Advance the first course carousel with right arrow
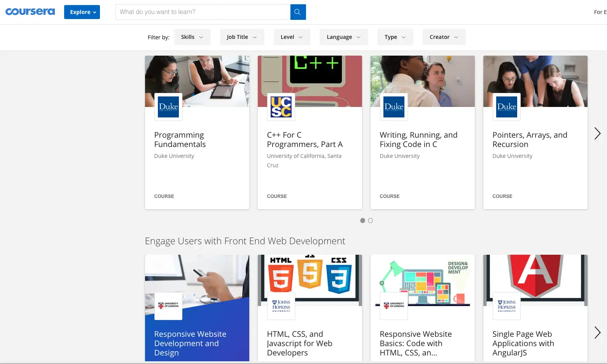This screenshot has width=607, height=364. (597, 133)
